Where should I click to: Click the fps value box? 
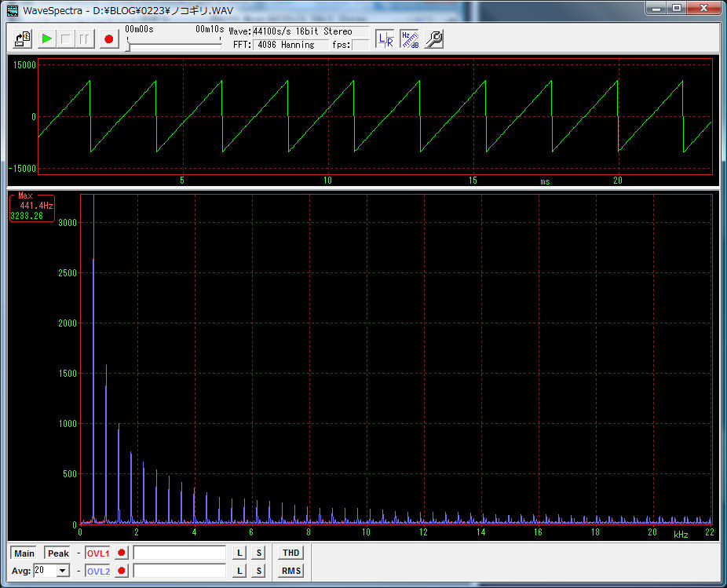(x=360, y=45)
